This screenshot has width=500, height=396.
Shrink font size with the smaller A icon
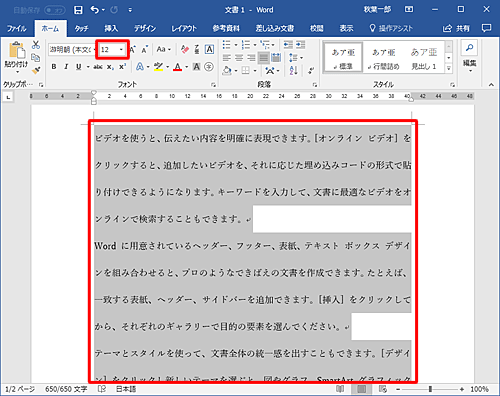click(x=144, y=50)
